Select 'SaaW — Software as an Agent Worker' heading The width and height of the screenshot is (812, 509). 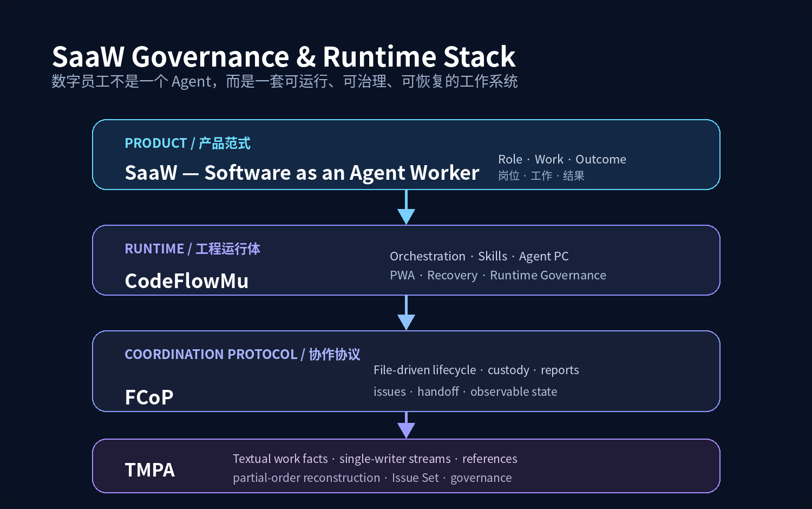coord(302,173)
